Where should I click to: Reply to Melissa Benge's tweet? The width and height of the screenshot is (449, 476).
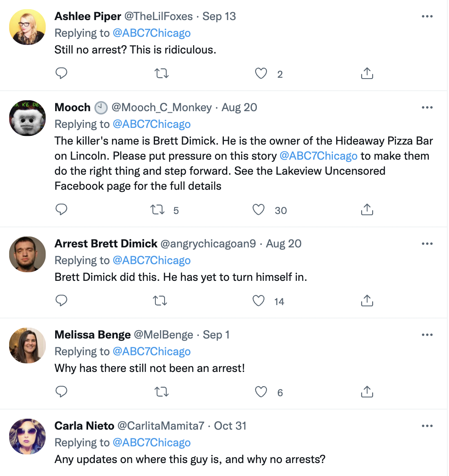pos(61,392)
